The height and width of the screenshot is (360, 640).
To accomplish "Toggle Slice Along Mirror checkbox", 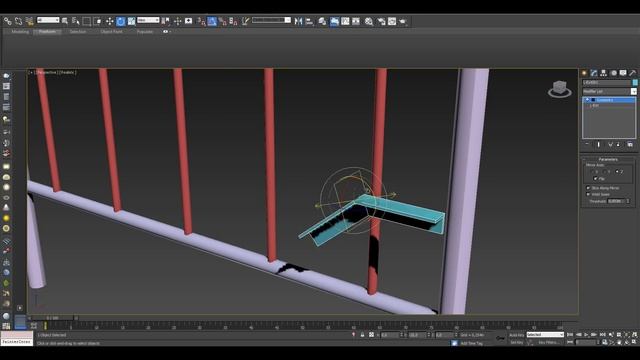I will pos(589,188).
